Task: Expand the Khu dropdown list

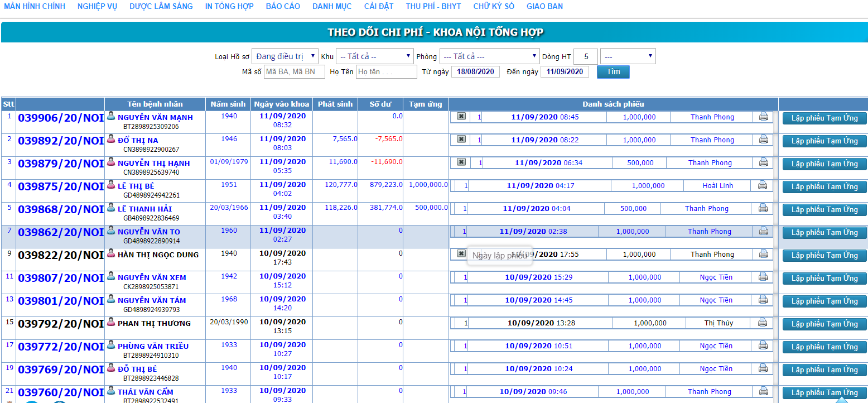Action: coord(374,56)
